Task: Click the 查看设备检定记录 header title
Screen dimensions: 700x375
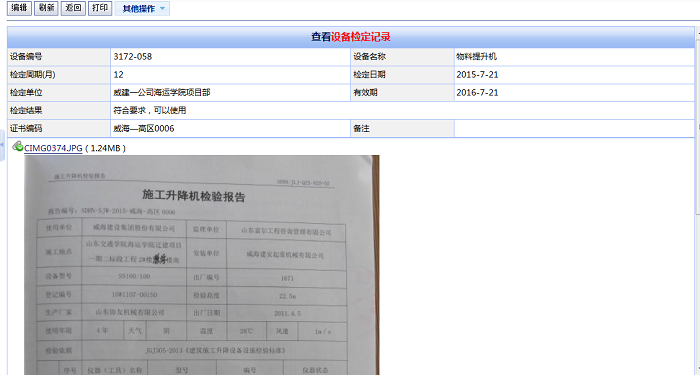Action: [351, 37]
